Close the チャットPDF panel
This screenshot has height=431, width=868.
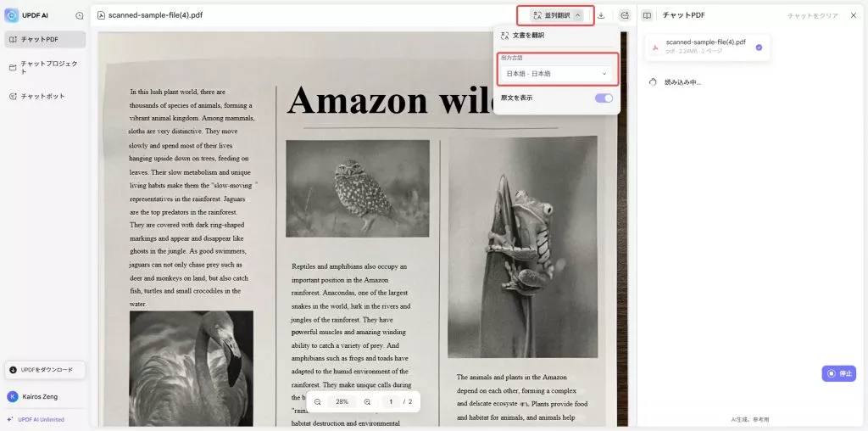[853, 15]
